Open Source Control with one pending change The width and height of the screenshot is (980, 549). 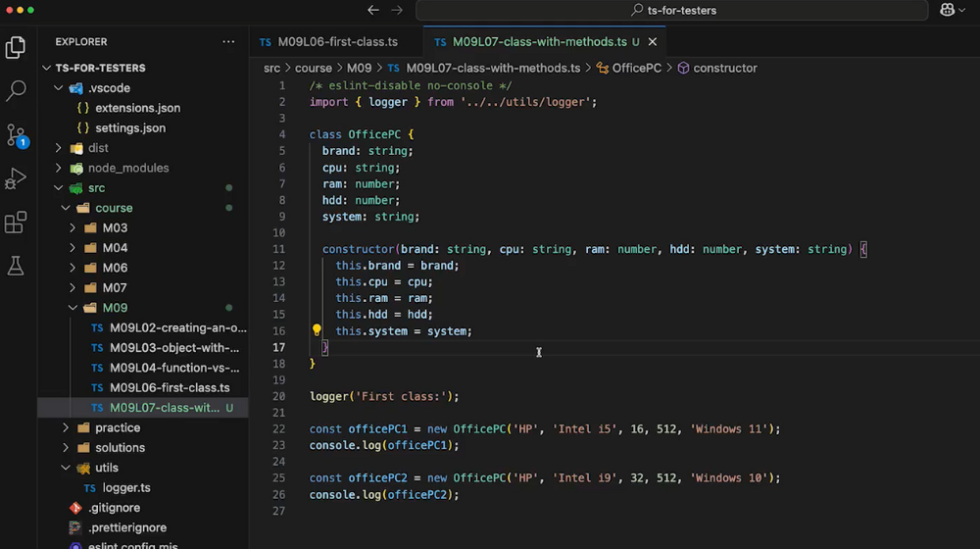[16, 135]
